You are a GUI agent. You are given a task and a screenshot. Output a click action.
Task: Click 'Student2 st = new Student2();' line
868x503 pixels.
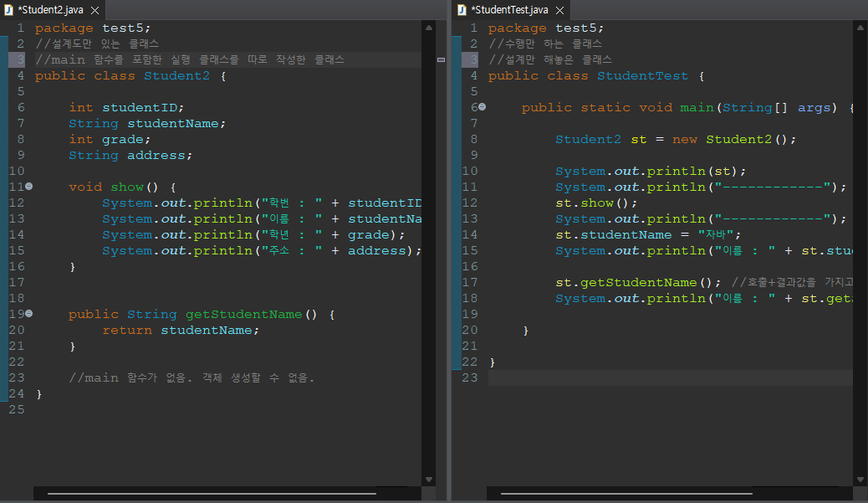[676, 140]
